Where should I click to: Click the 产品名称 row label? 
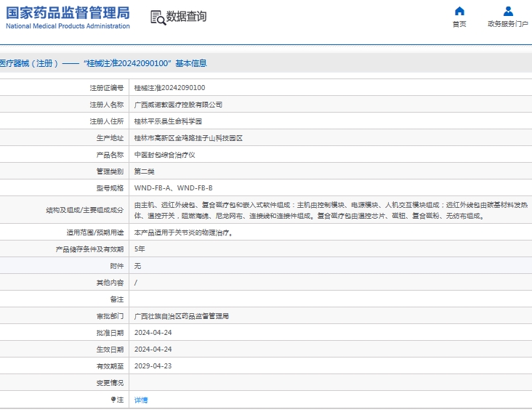[x=110, y=155]
